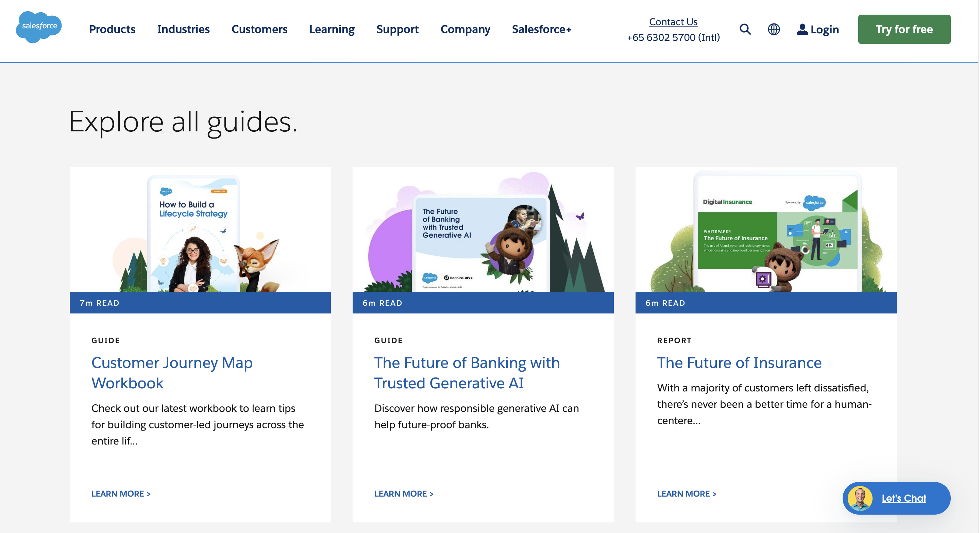The image size is (980, 533).
Task: Click the Try for free button
Action: click(904, 29)
